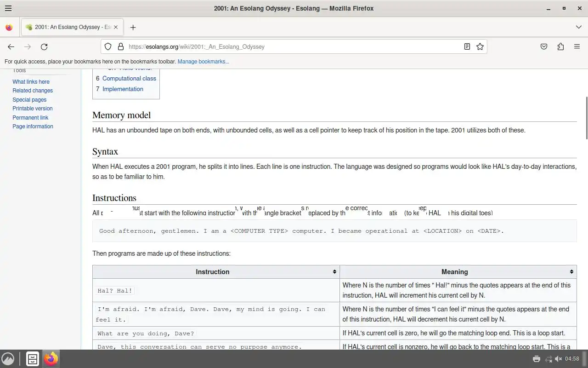Sort table by Instruction column
Screen dimensions: 588x368
(x=334, y=272)
